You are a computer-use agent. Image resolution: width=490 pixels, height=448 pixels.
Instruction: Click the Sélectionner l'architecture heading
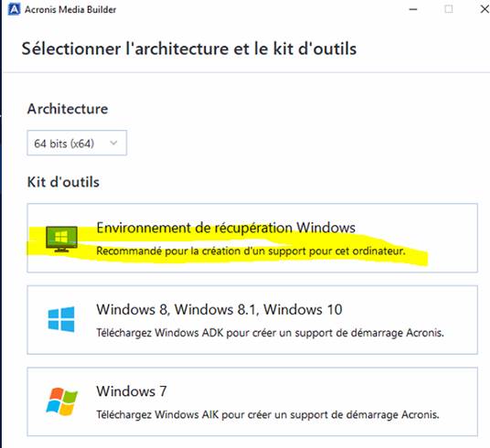[189, 48]
